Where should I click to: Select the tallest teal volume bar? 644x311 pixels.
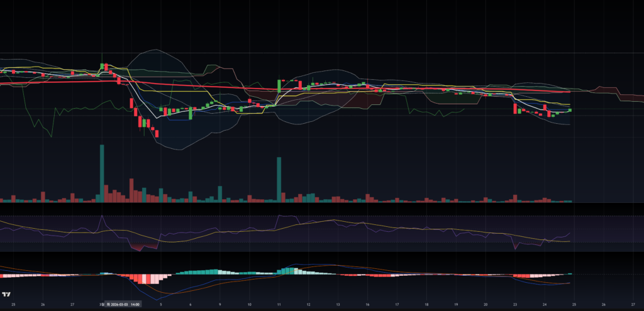tap(102, 173)
